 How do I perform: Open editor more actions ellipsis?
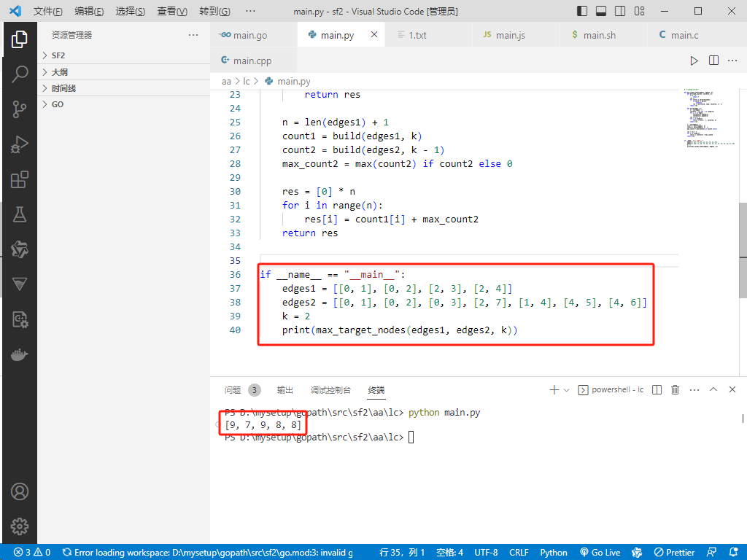coord(732,61)
